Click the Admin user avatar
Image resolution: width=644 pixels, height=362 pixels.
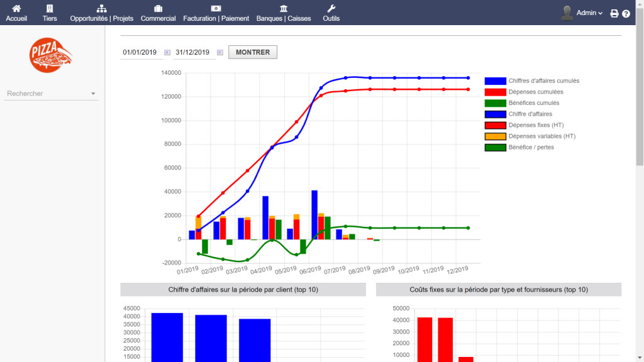point(567,13)
